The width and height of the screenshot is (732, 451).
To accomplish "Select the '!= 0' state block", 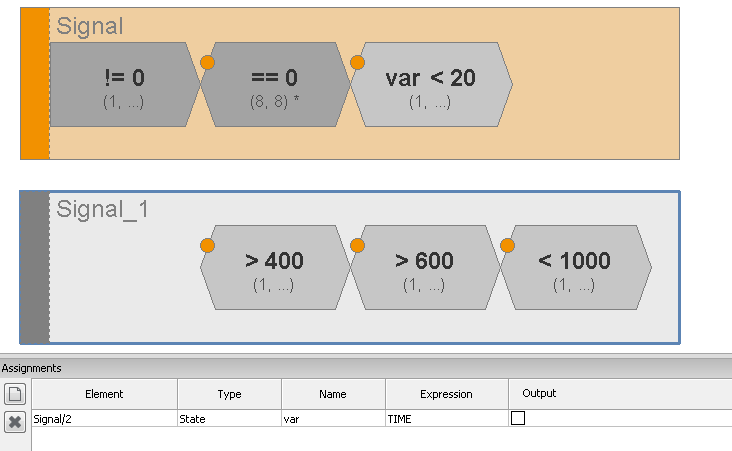I will [125, 85].
